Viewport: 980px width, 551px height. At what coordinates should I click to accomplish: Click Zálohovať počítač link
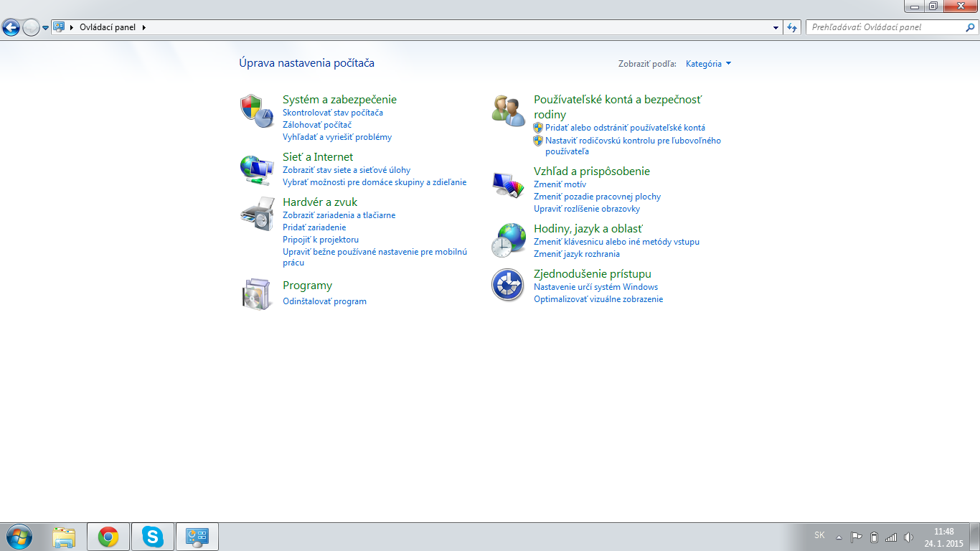[317, 125]
